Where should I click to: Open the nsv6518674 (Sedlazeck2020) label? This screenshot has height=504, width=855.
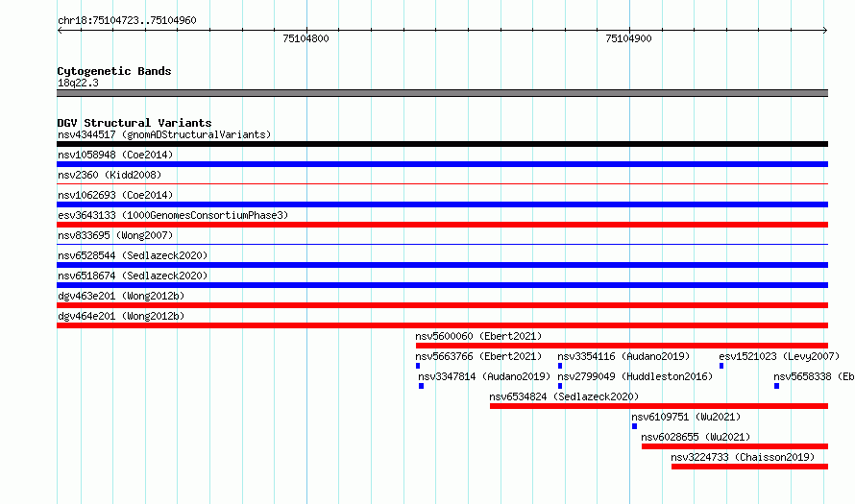pyautogui.click(x=133, y=276)
